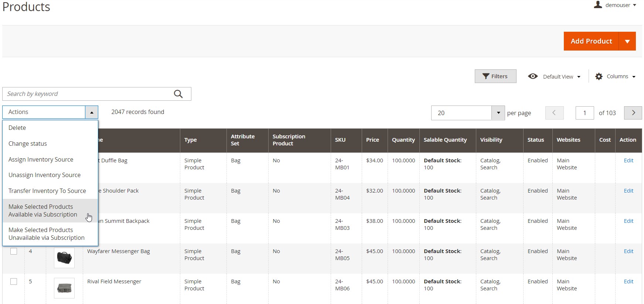Click the Default View eye icon

tap(532, 76)
